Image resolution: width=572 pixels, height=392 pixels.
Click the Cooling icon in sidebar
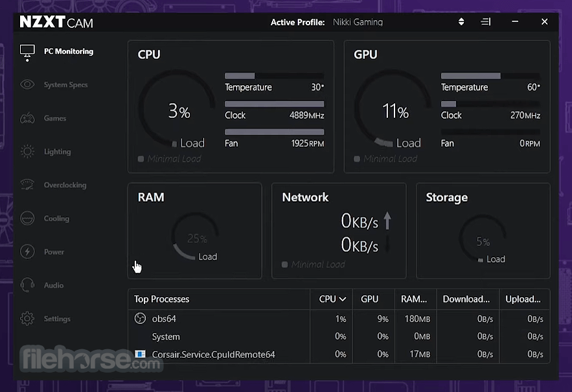pos(27,218)
